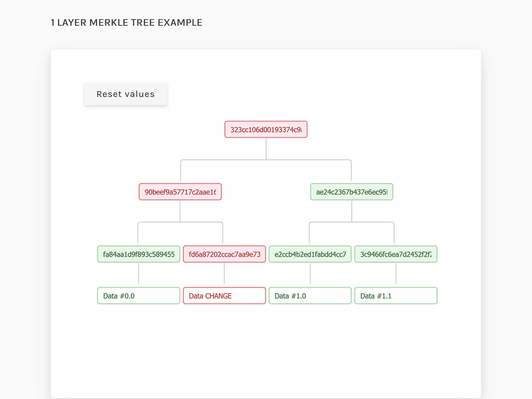Click line joining fd6a8720 to Data CHANGE
The height and width of the screenshot is (399, 532).
pos(224,274)
